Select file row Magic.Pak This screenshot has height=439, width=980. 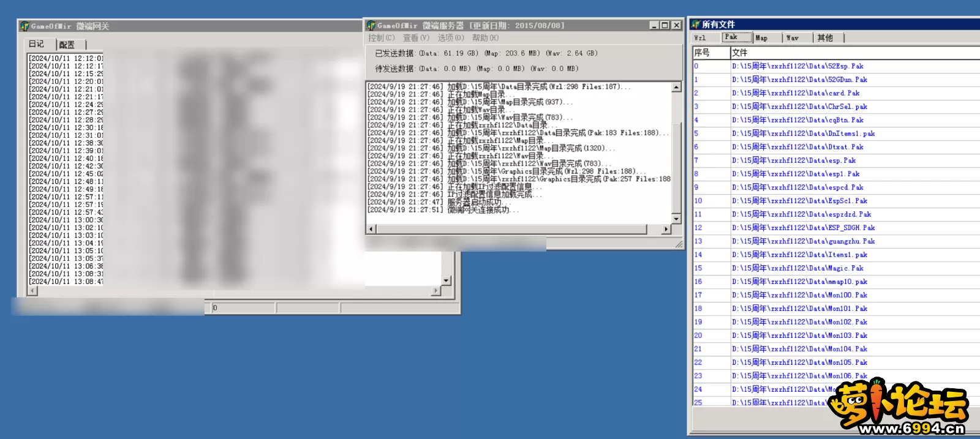pos(836,268)
